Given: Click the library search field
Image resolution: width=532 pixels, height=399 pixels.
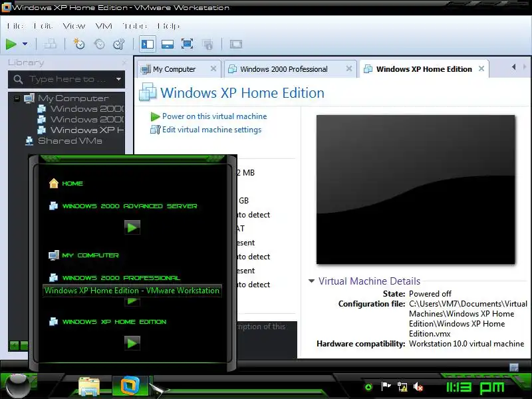Looking at the screenshot, I should pos(66,79).
